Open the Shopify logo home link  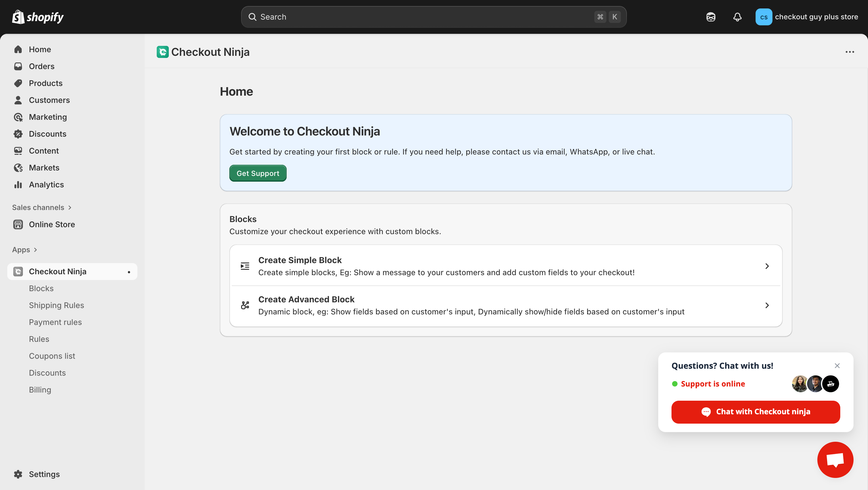[37, 17]
